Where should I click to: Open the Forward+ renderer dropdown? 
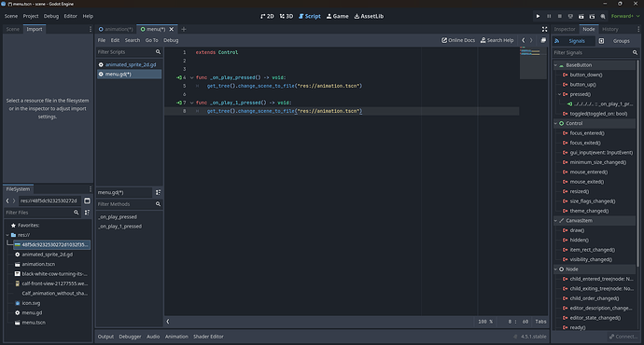625,16
